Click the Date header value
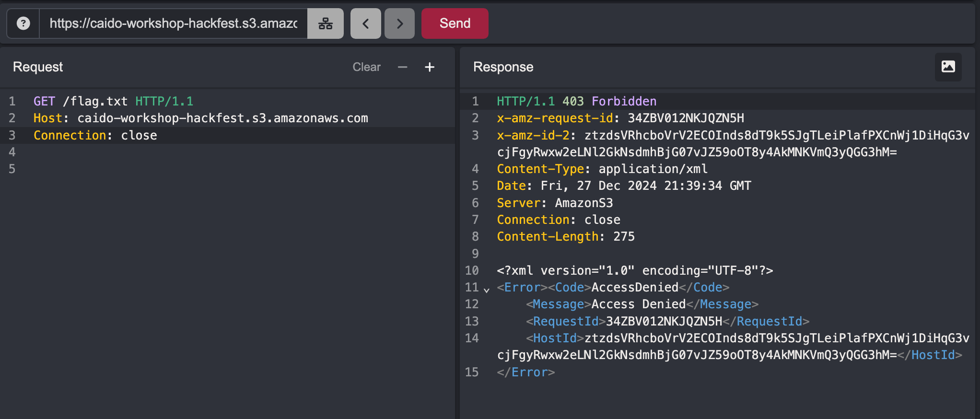Image resolution: width=980 pixels, height=419 pixels. click(646, 186)
